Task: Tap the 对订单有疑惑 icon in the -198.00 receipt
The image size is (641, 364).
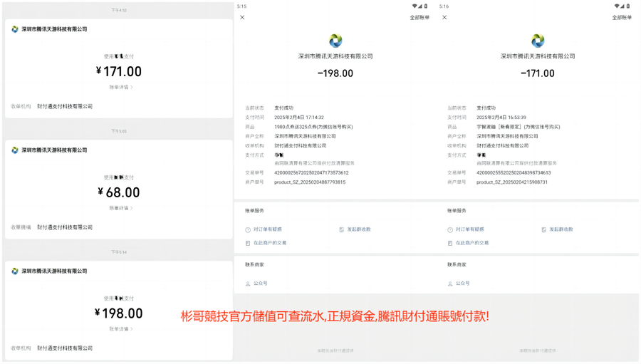Action: 248,229
